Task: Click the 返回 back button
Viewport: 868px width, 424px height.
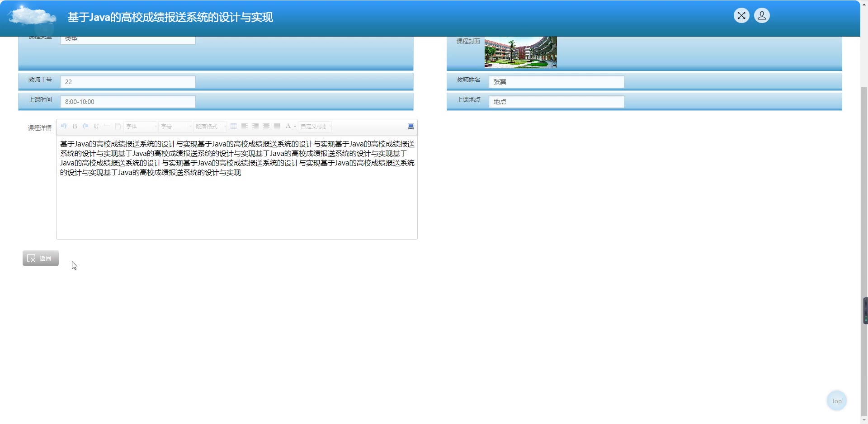Action: pos(41,258)
